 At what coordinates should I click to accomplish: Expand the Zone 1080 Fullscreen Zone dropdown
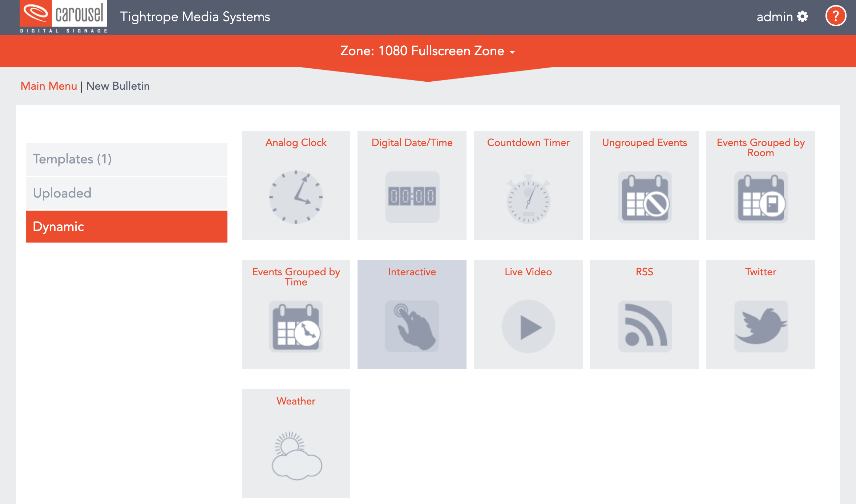point(428,51)
